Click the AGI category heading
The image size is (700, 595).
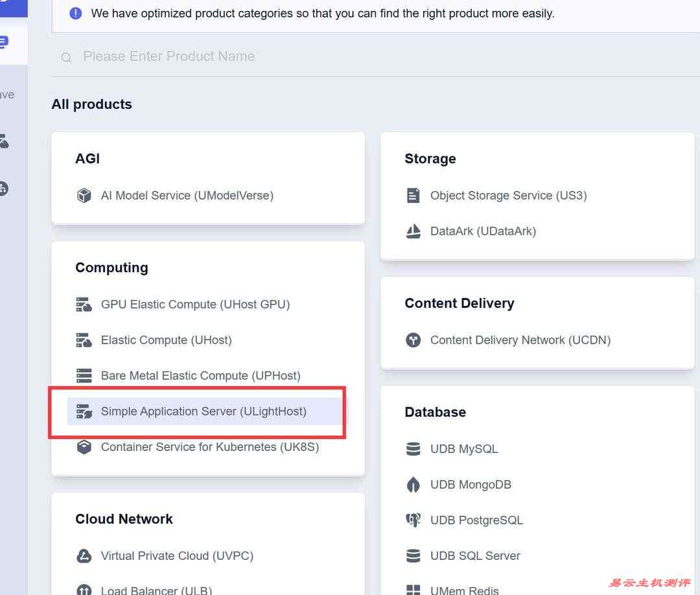click(87, 158)
